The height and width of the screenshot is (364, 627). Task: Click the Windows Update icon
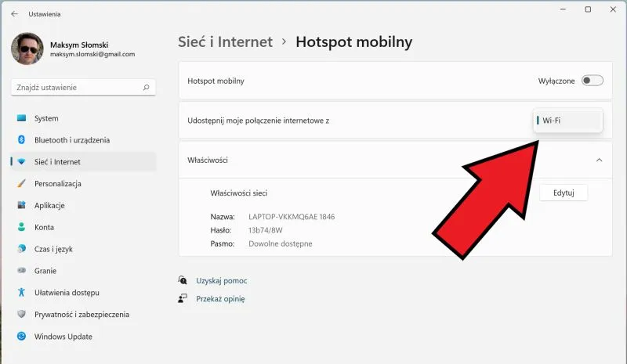[22, 336]
